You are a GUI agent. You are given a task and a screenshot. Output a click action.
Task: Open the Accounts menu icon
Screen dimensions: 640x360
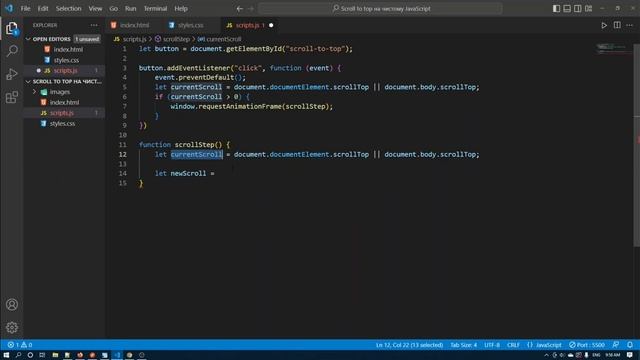pyautogui.click(x=12, y=304)
